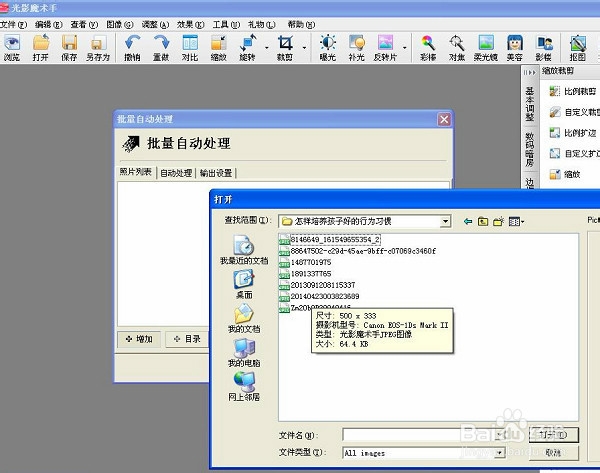Open the dropdown arrow next to 裁剪

point(304,48)
